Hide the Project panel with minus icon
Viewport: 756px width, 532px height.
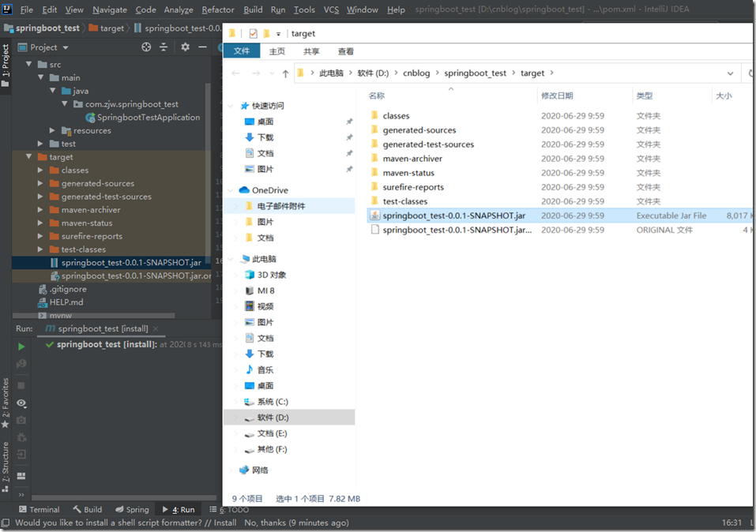(x=202, y=47)
